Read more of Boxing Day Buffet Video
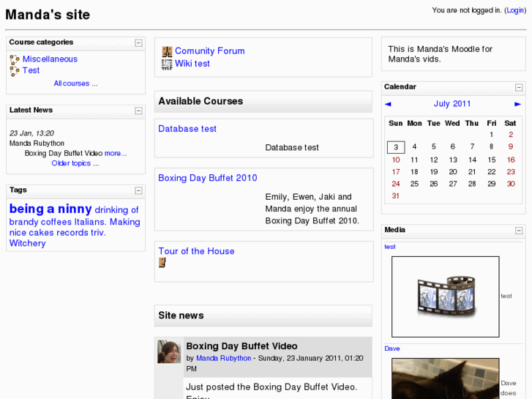This screenshot has height=399, width=532. tap(116, 154)
